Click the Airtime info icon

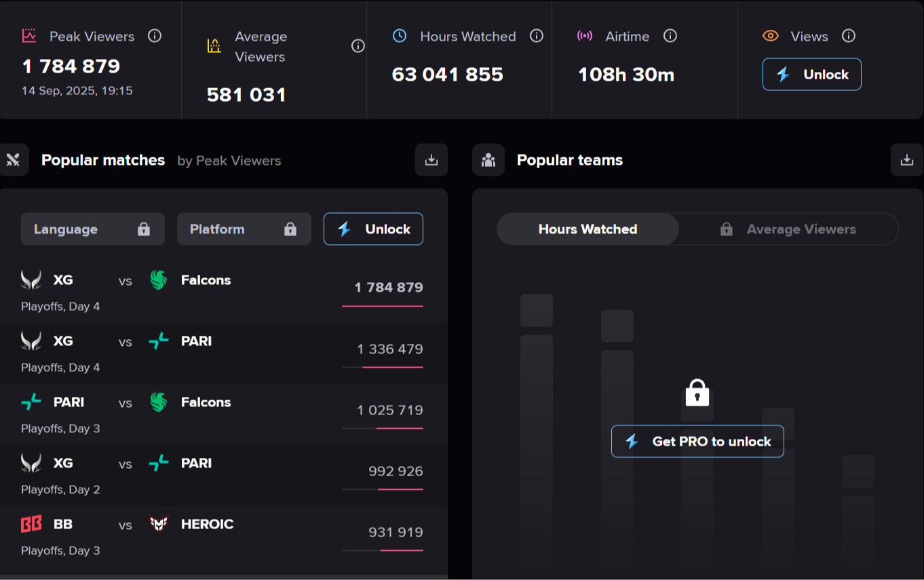670,36
